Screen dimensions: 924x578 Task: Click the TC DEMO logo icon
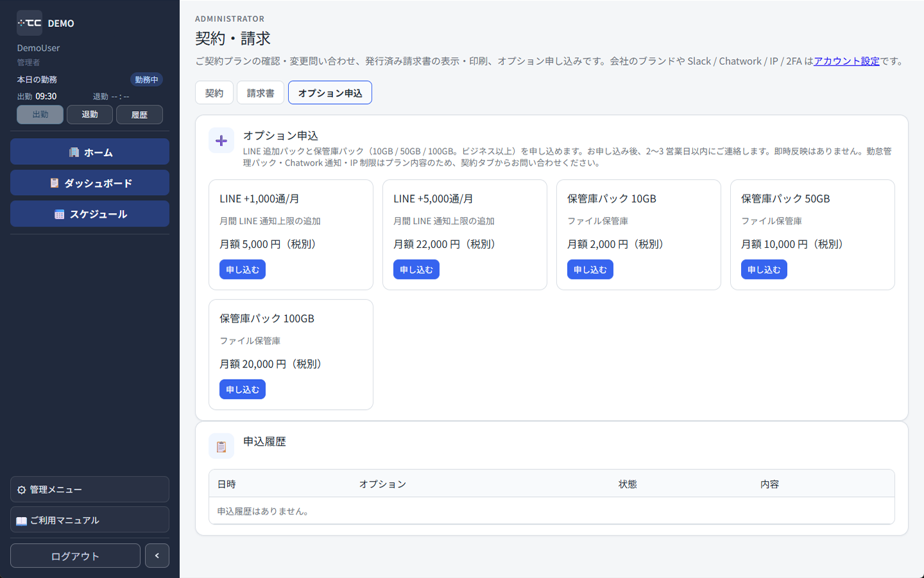pyautogui.click(x=30, y=23)
